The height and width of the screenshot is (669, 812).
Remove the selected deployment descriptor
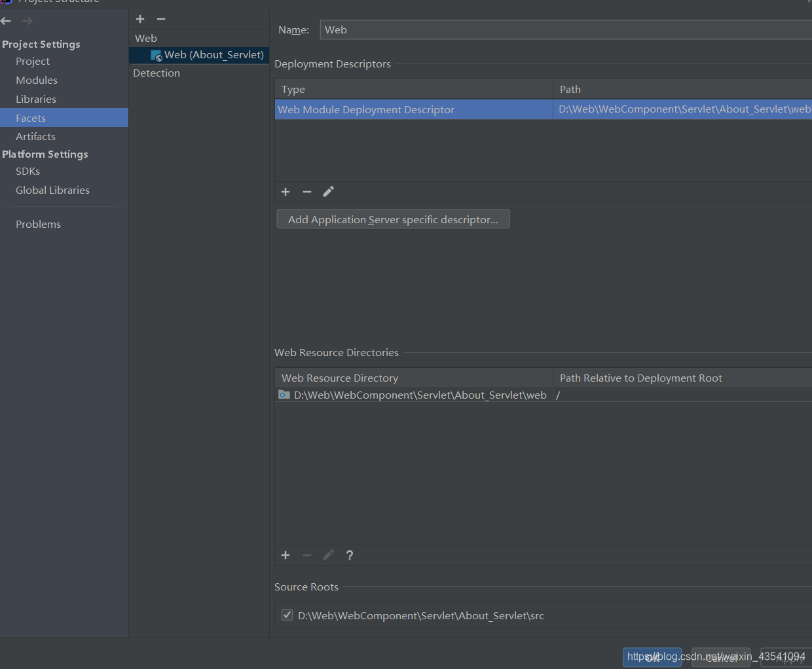[307, 192]
